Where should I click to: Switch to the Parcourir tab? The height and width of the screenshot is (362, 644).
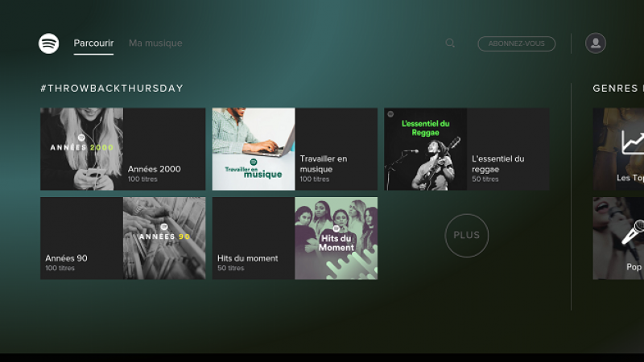coord(93,43)
